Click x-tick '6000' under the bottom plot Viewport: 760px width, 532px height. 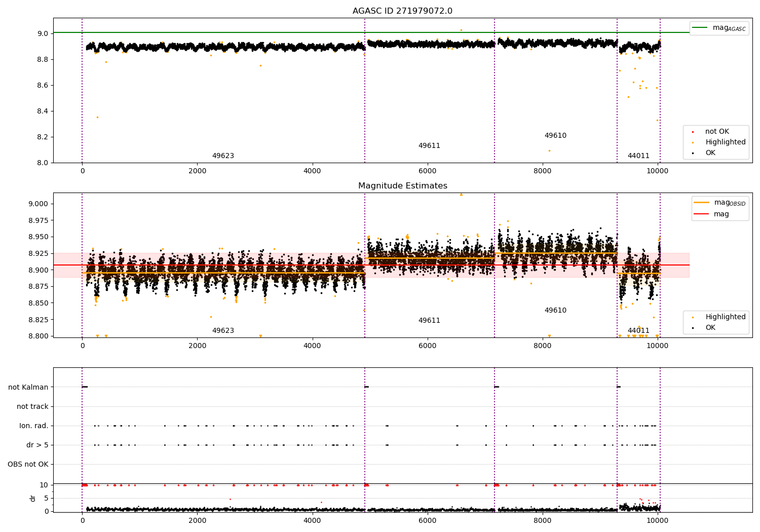pyautogui.click(x=428, y=521)
